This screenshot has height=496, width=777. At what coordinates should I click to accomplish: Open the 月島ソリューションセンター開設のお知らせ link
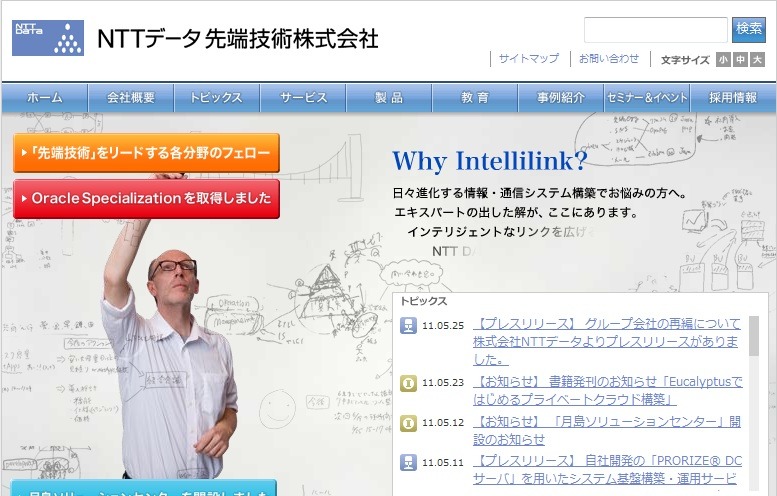click(607, 430)
